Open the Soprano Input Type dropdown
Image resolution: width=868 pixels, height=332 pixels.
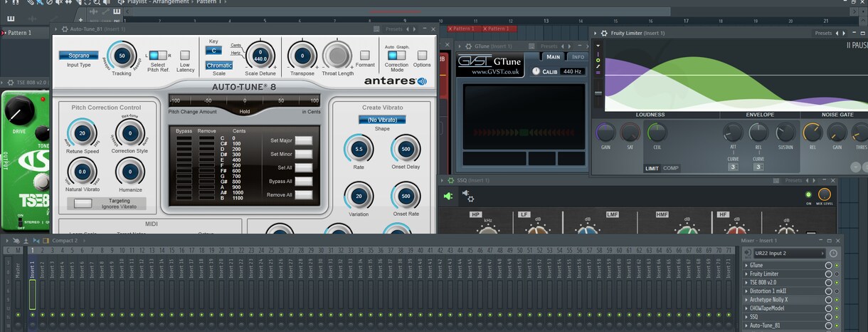point(79,56)
